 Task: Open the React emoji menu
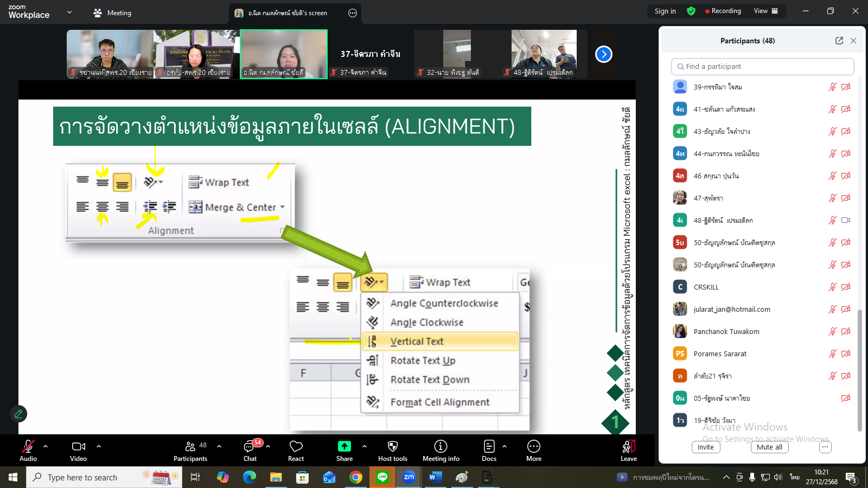(296, 446)
